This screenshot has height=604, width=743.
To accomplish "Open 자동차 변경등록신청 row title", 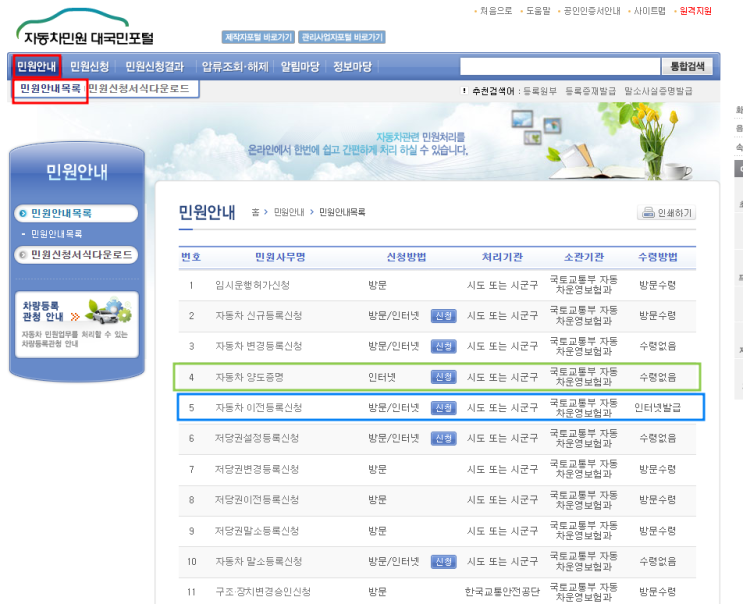I will click(259, 346).
